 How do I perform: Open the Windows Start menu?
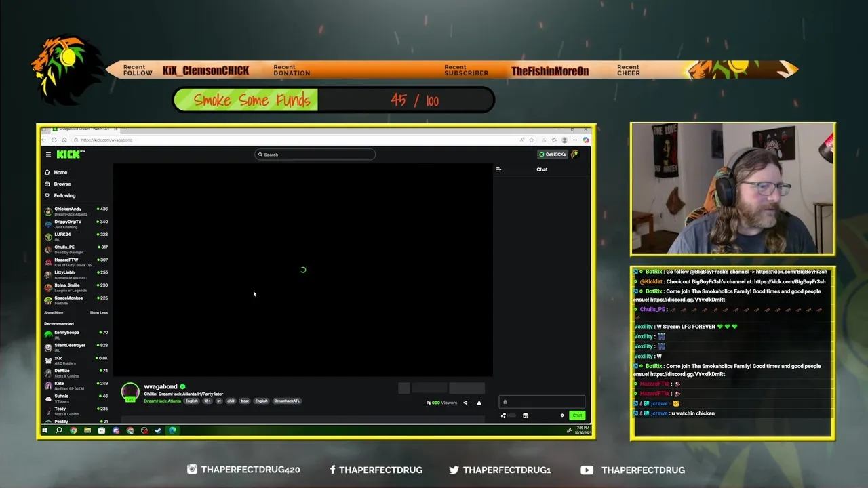point(45,430)
